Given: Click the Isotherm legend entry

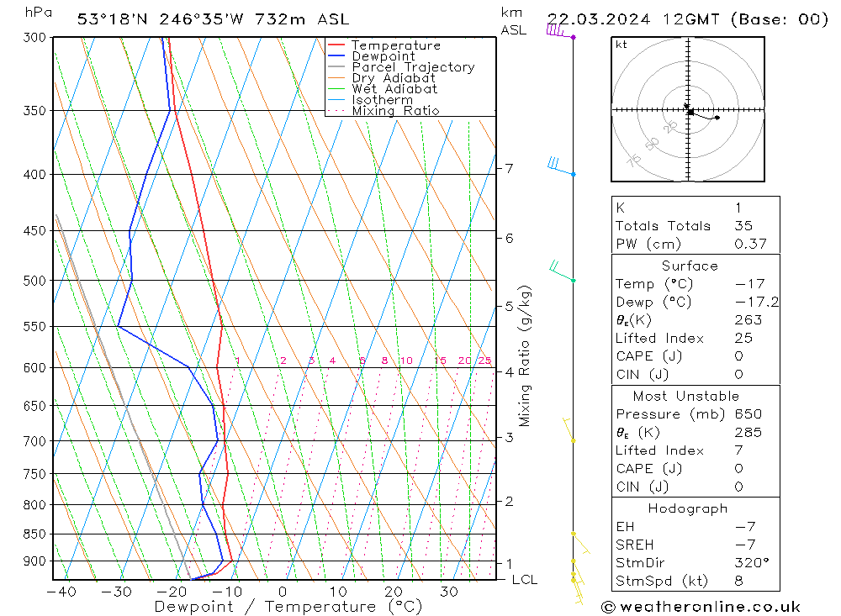Looking at the screenshot, I should point(370,100).
